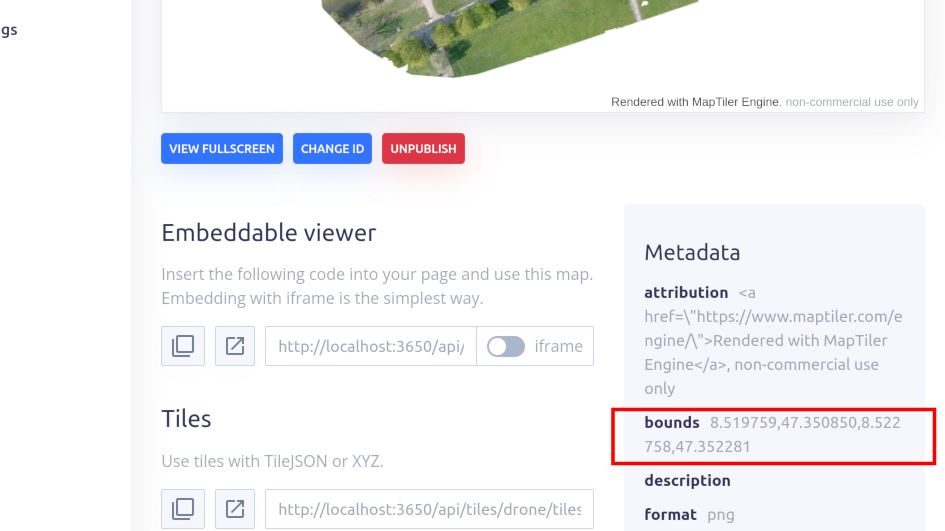
Task: Click the Embeddable viewer heading
Action: (x=268, y=233)
